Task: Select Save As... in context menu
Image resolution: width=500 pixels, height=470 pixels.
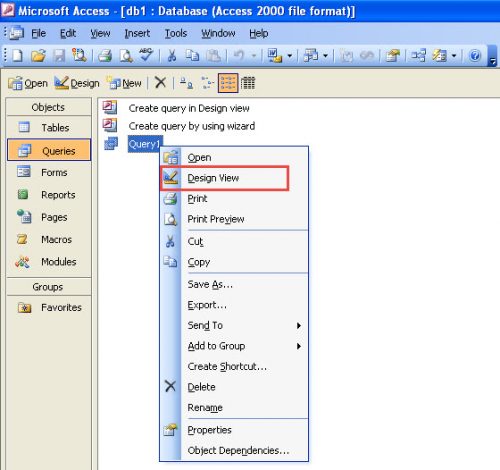Action: click(234, 284)
